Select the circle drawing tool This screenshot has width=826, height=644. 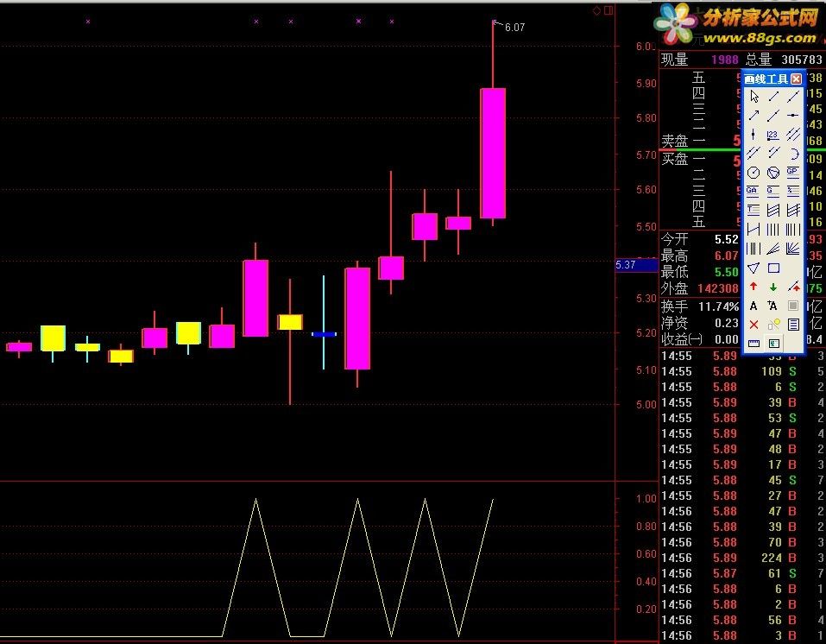[753, 173]
